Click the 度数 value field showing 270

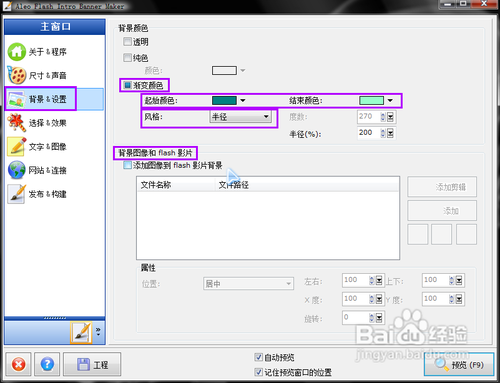(368, 117)
